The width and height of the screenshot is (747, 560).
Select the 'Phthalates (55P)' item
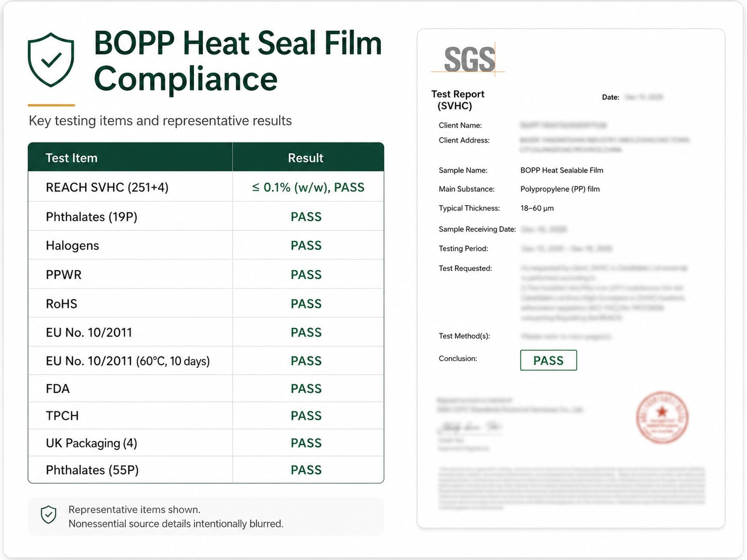(92, 470)
